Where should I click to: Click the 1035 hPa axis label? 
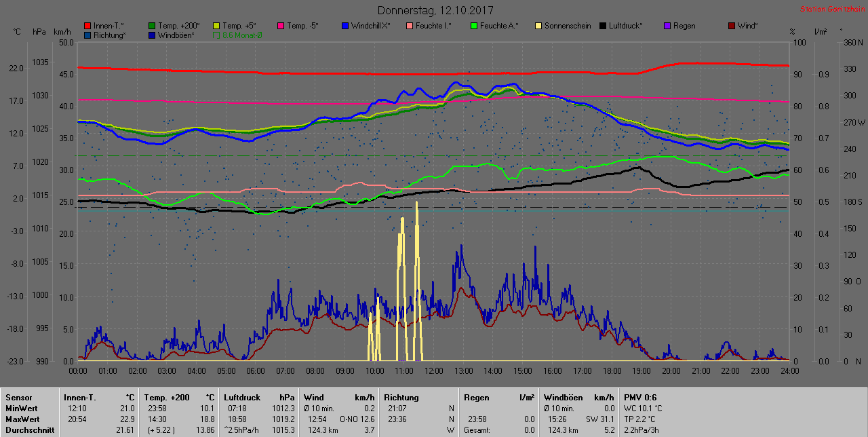40,62
